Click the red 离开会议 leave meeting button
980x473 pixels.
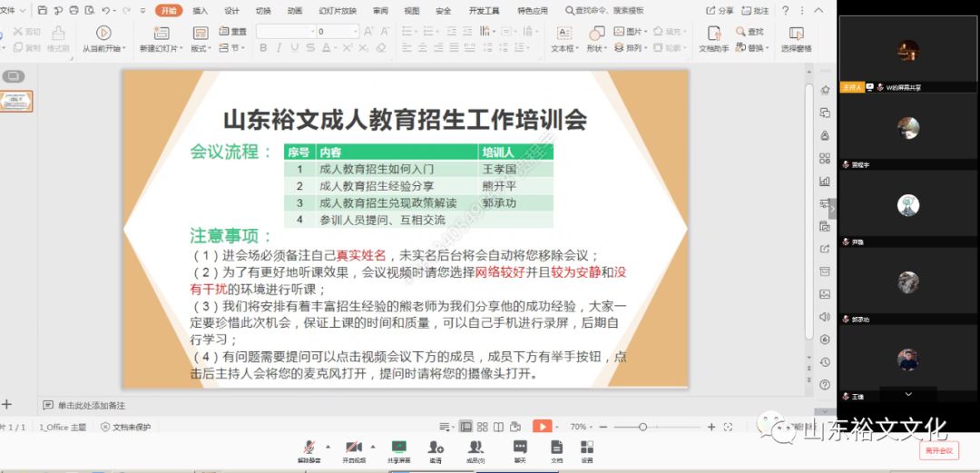939,450
